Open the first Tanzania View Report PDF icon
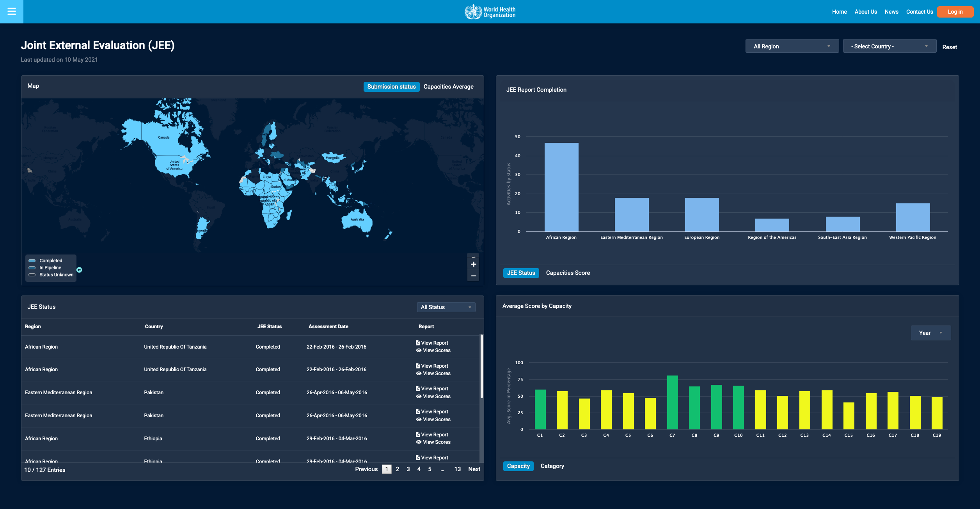Screen dimensions: 980x509 point(418,343)
